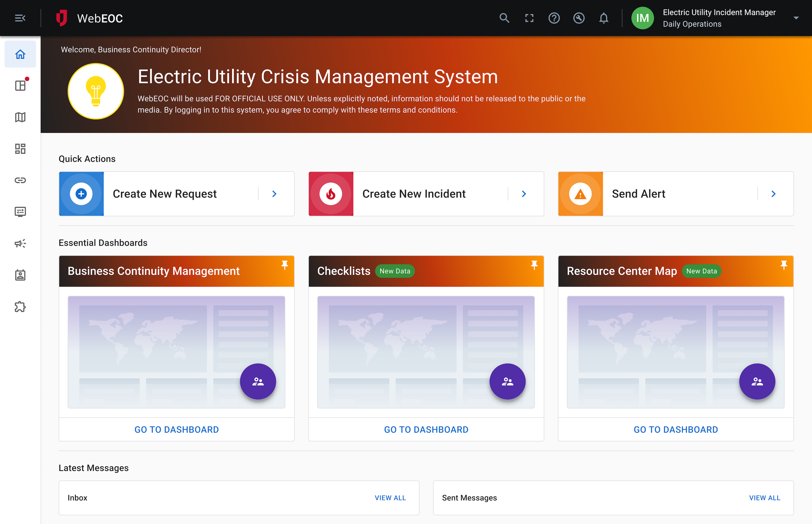Screen dimensions: 812x524
Task: Open notifications bell icon
Action: coord(604,18)
